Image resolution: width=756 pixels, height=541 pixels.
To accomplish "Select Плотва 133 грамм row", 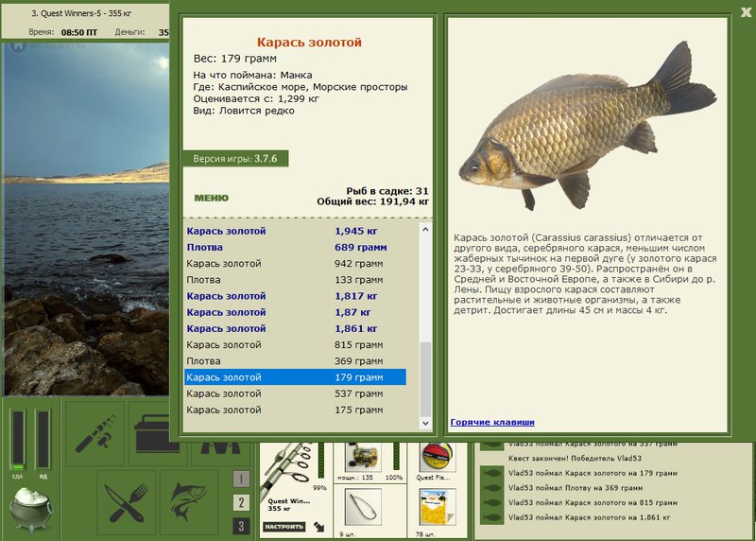I will coord(295,280).
